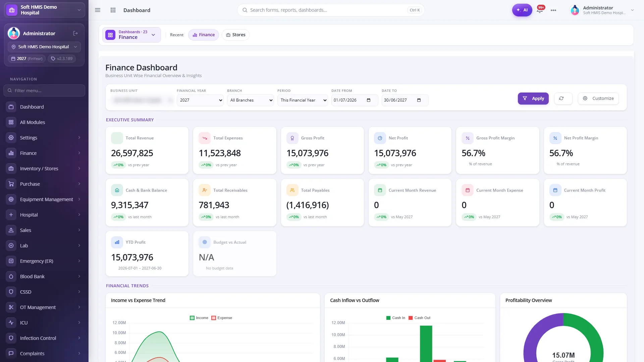The height and width of the screenshot is (362, 644).
Task: Expand the Settings sidebar menu chevron
Action: 79,138
